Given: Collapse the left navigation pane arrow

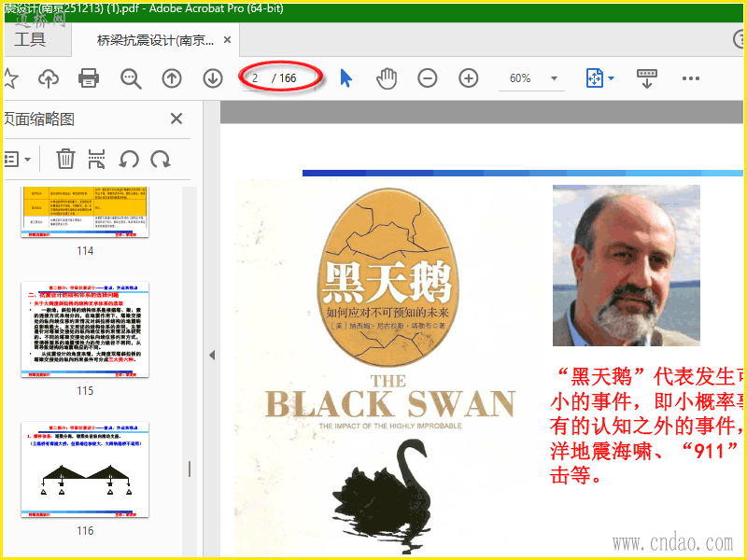Looking at the screenshot, I should point(212,356).
